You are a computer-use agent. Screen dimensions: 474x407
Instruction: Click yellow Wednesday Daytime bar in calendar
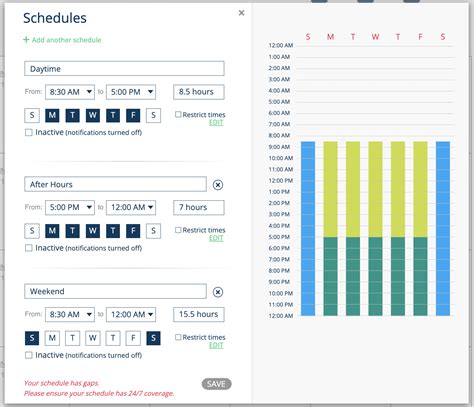click(375, 189)
